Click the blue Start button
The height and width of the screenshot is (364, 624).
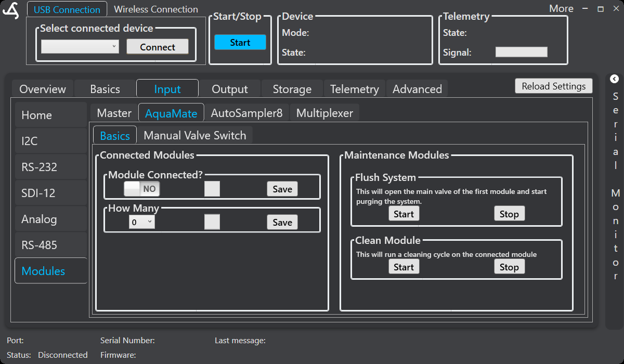240,43
